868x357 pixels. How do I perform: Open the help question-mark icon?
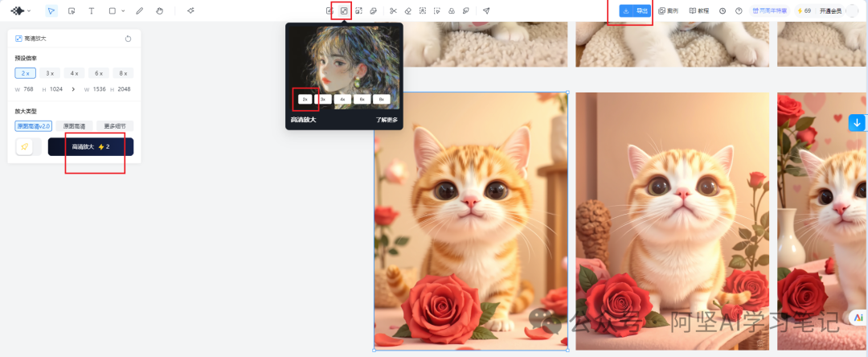739,10
